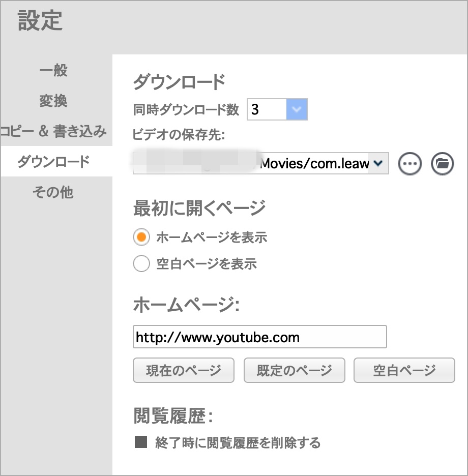
Task: Click the 空白ページ button
Action: [404, 370]
